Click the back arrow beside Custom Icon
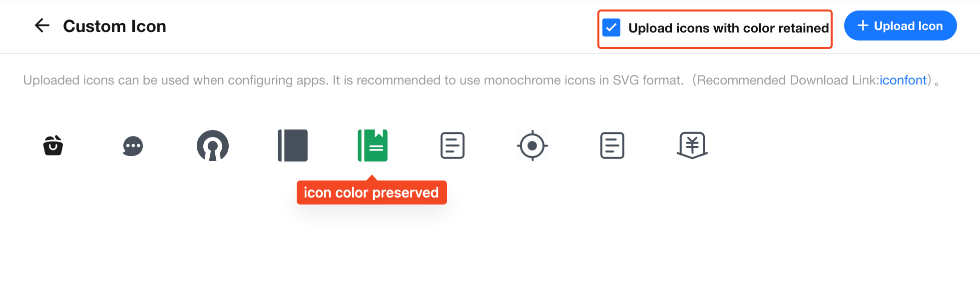This screenshot has width=980, height=299. point(42,25)
